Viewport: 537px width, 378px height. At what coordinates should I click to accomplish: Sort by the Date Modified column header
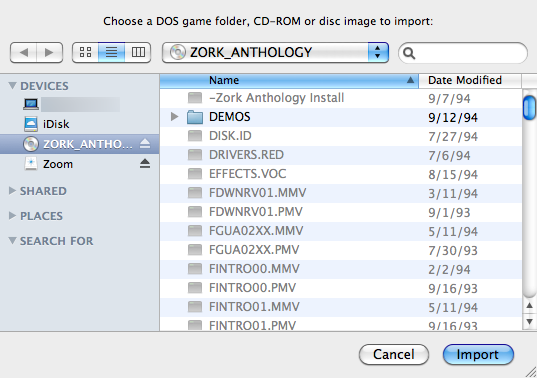pyautogui.click(x=470, y=81)
